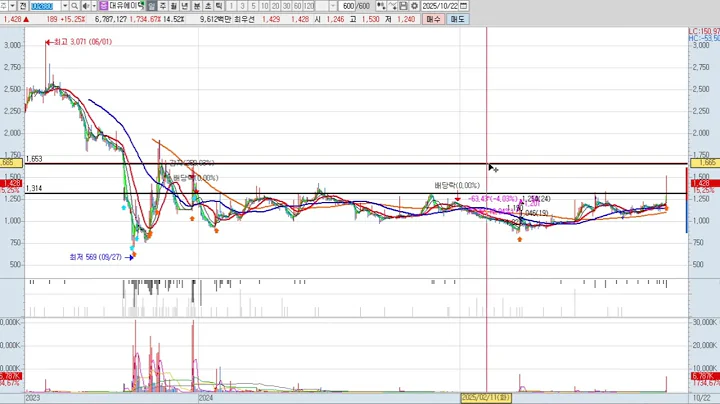Click the 600/600 candle count field

[348, 6]
